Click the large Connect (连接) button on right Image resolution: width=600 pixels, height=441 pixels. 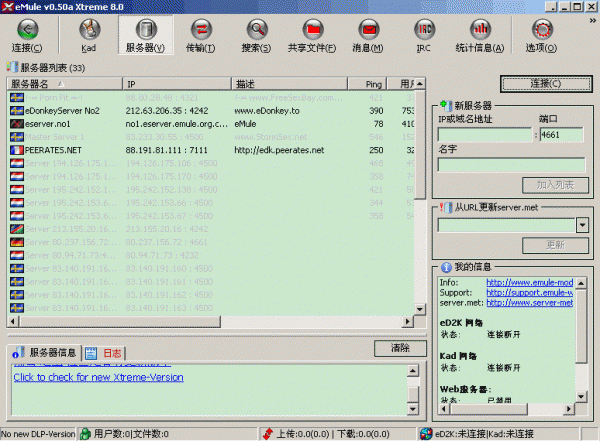click(546, 84)
